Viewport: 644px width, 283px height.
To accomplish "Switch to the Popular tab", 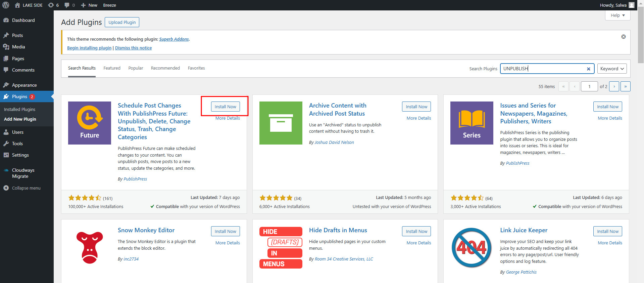I will click(x=136, y=68).
